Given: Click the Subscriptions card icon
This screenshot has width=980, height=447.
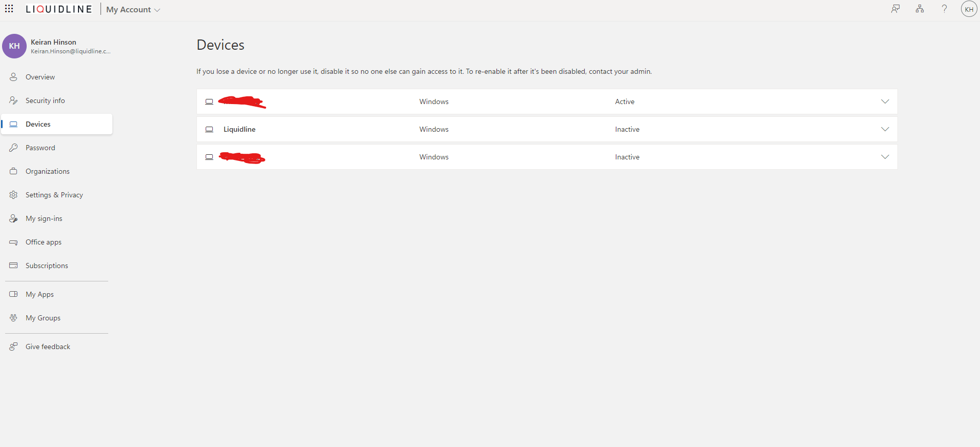Looking at the screenshot, I should (x=13, y=266).
